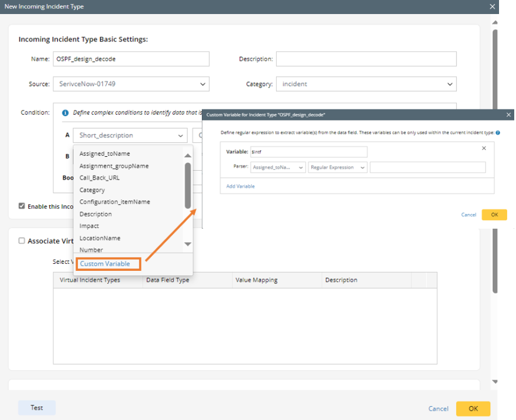Select Configuration_itemName from the dropdown list

115,202
